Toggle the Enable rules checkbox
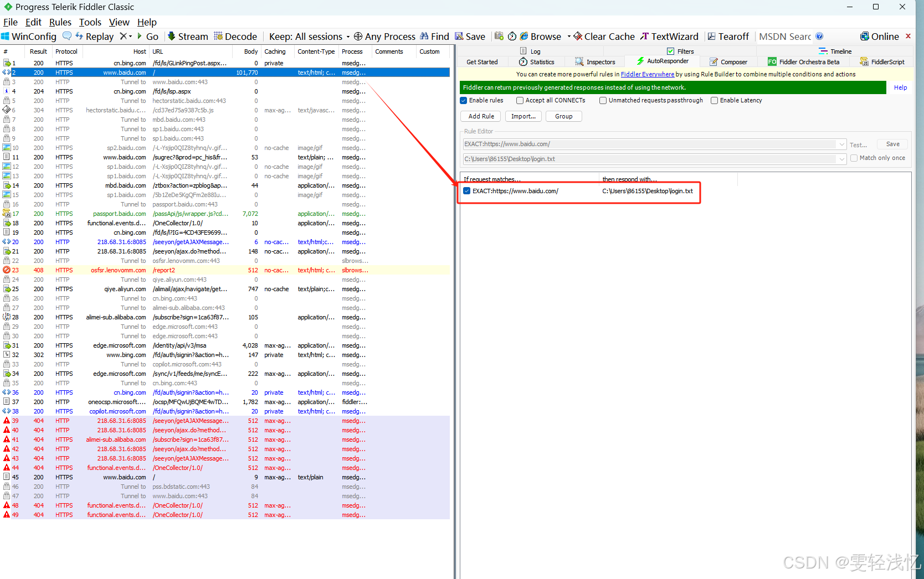 (464, 101)
